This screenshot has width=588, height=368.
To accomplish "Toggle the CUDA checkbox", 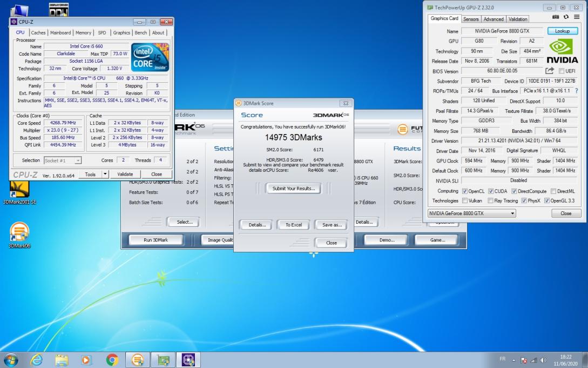I will click(490, 191).
